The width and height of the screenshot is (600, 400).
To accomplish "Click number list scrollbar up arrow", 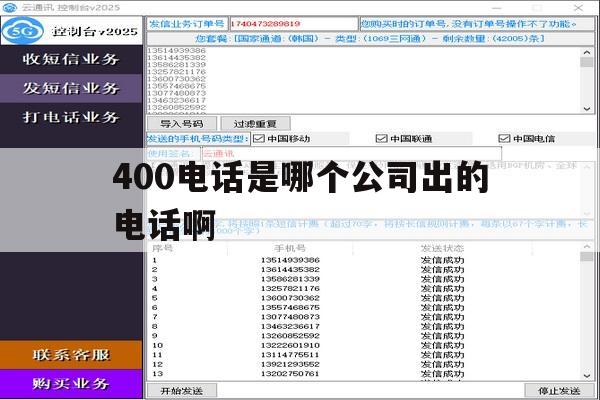I will pyautogui.click(x=587, y=52).
